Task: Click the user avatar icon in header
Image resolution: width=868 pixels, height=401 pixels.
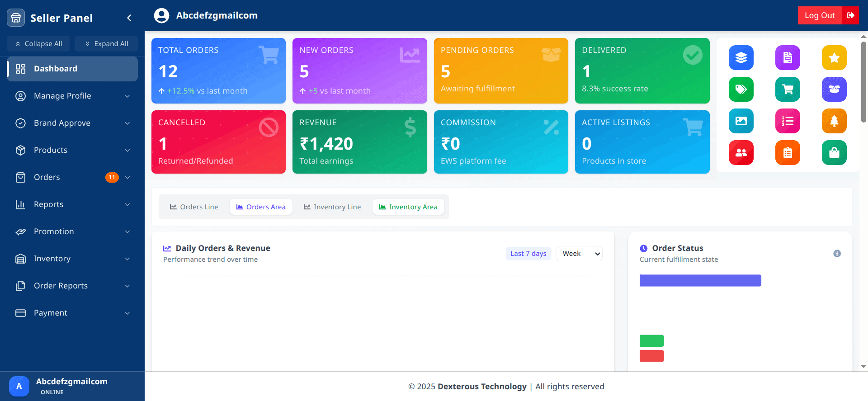Action: coord(161,15)
